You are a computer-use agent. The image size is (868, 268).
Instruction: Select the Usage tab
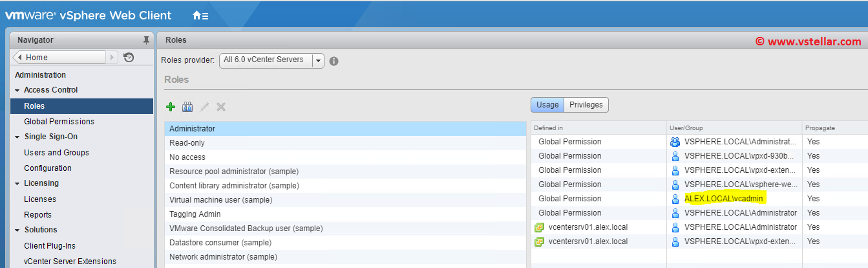pyautogui.click(x=547, y=105)
